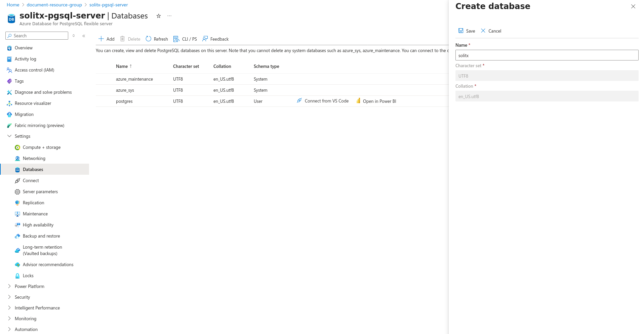Sort table by Name column
This screenshot has height=334, width=644.
point(124,67)
